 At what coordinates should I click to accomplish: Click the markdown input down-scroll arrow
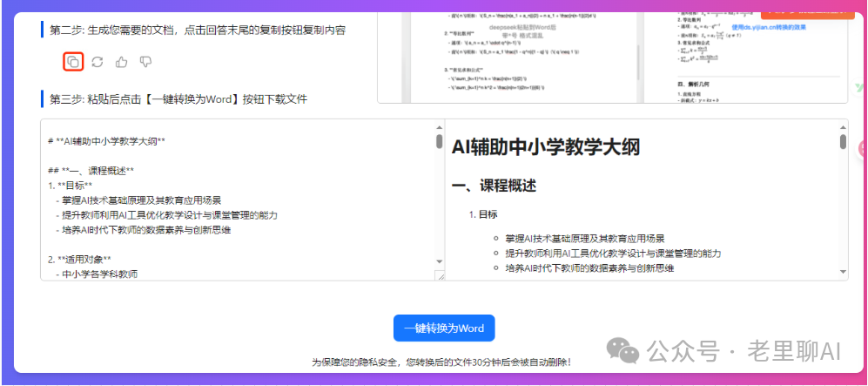[440, 263]
